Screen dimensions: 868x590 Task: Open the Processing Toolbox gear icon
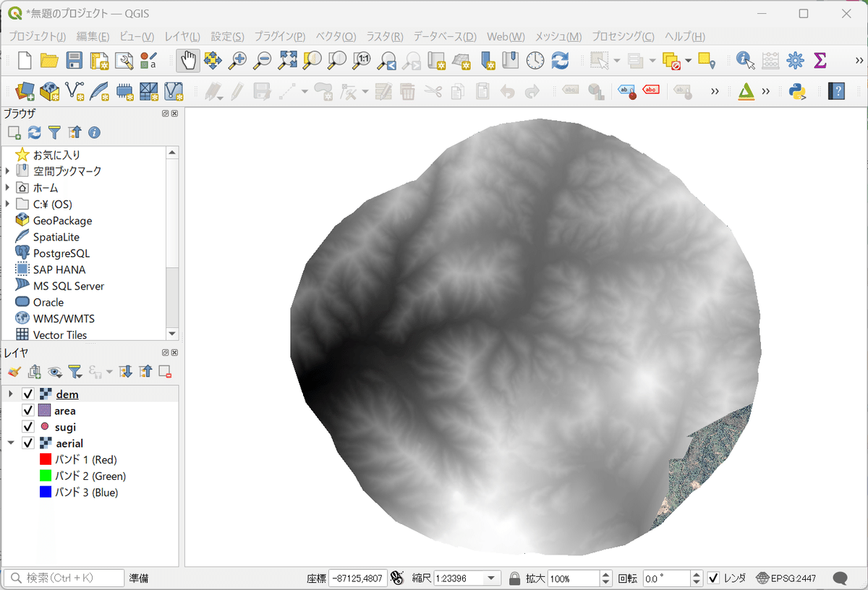point(795,61)
